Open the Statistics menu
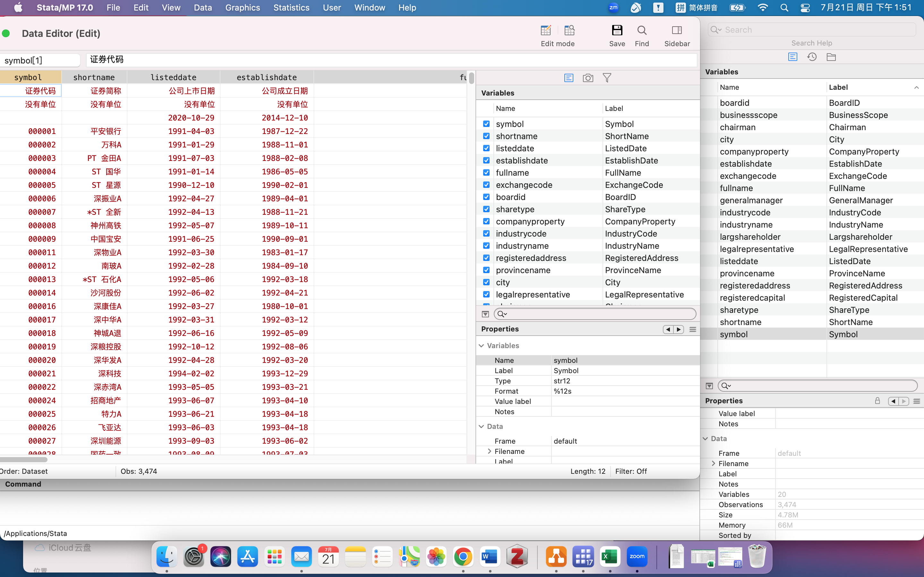 (x=291, y=8)
